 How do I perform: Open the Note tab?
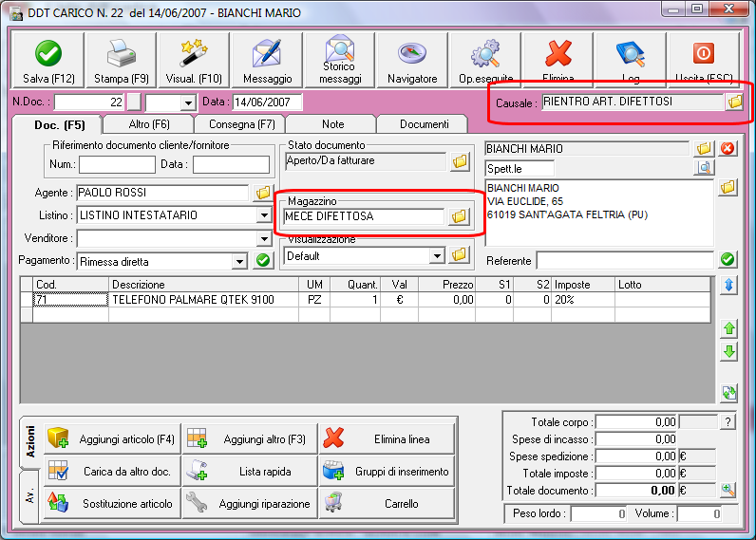[x=332, y=124]
